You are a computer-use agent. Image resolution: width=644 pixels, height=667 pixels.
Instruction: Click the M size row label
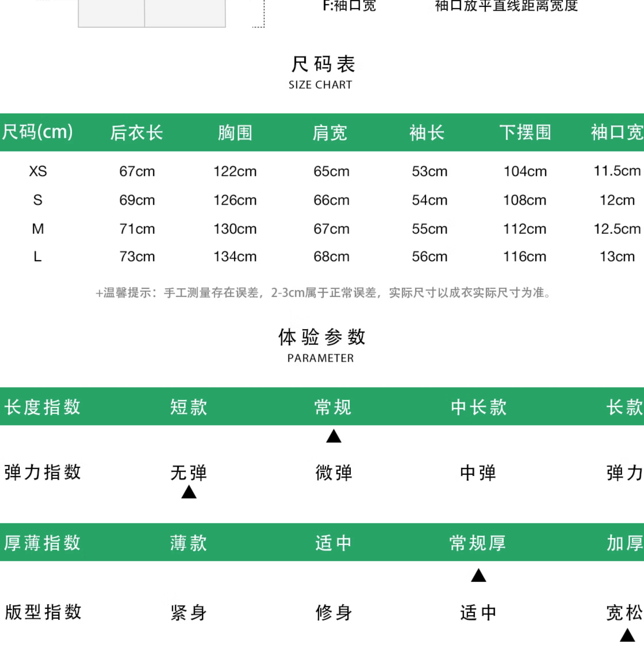pyautogui.click(x=38, y=229)
